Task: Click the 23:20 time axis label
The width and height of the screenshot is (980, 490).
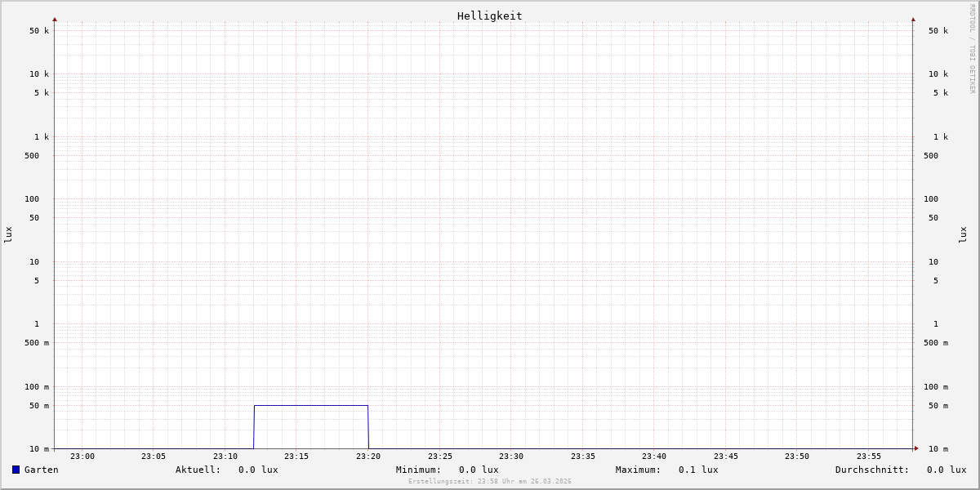Action: click(x=368, y=457)
